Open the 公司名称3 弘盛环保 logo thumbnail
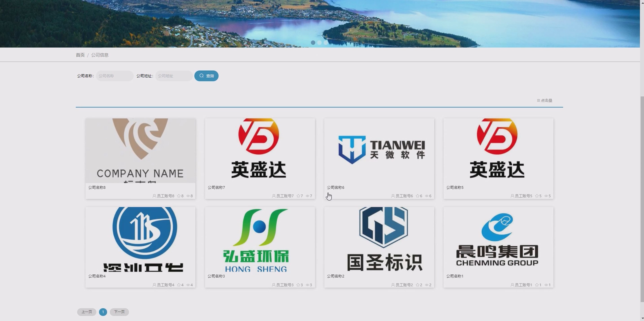The image size is (644, 321). point(260,239)
